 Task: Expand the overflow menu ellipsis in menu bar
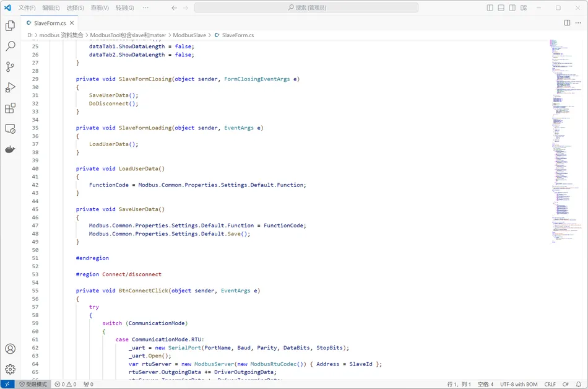click(145, 7)
